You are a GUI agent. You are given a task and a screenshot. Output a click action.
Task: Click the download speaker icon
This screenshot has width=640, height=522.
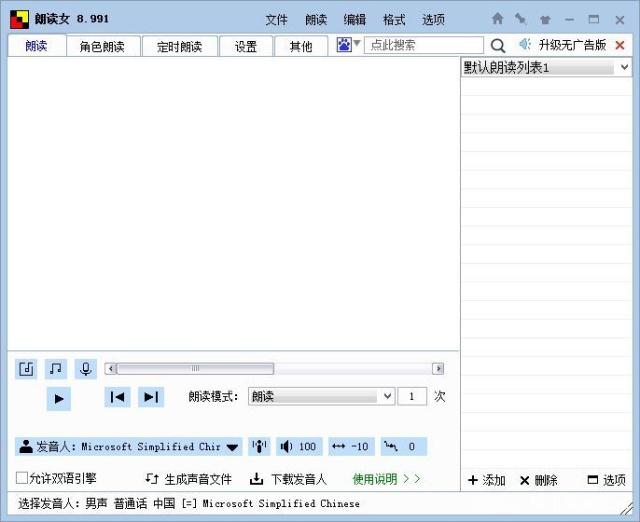click(256, 479)
